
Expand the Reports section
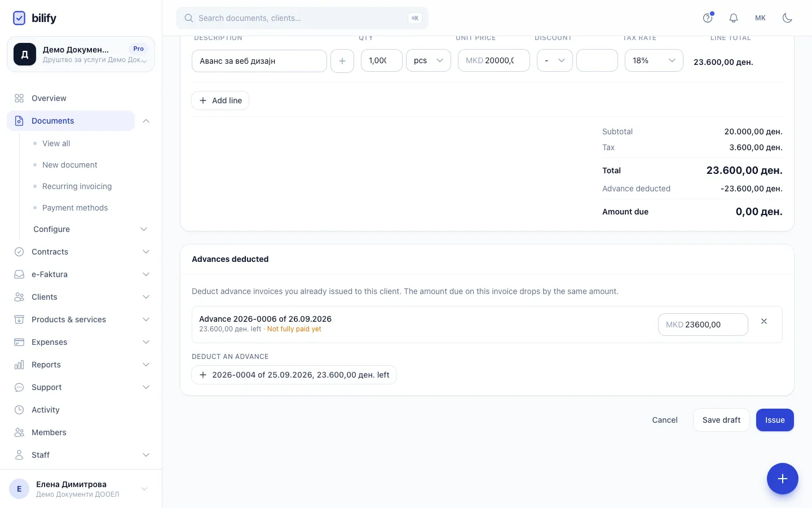146,365
